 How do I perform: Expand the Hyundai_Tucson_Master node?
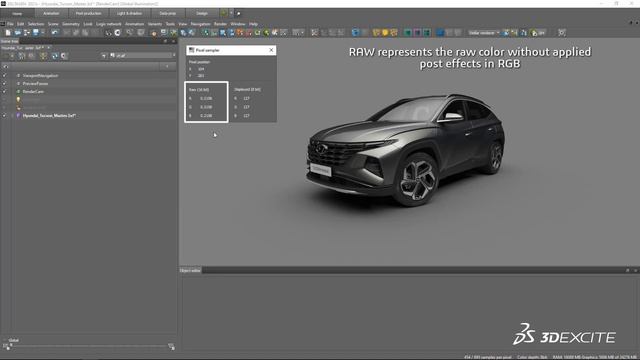click(12, 116)
